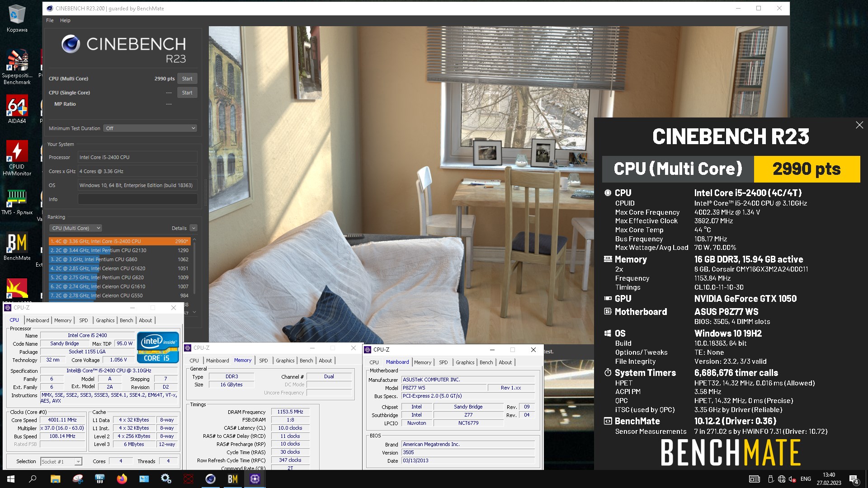Open the Recycle Bin (Корзина) desktop icon
The image size is (868, 488).
tap(17, 18)
